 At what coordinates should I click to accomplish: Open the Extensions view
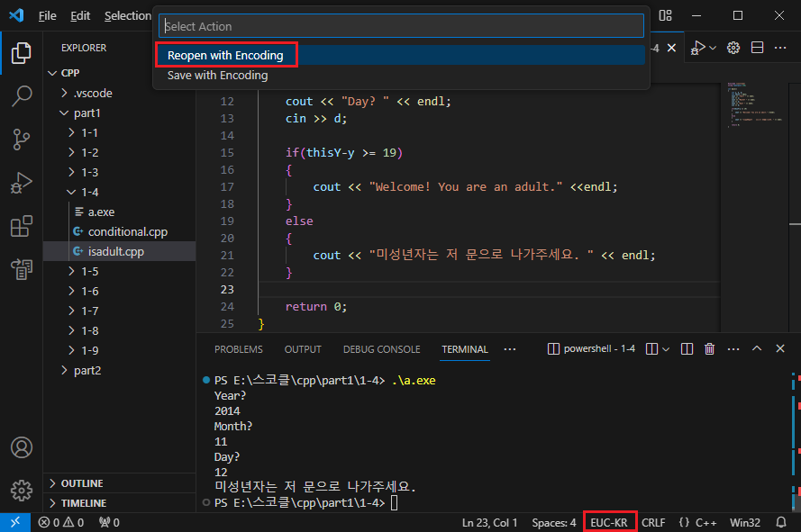pos(22,226)
